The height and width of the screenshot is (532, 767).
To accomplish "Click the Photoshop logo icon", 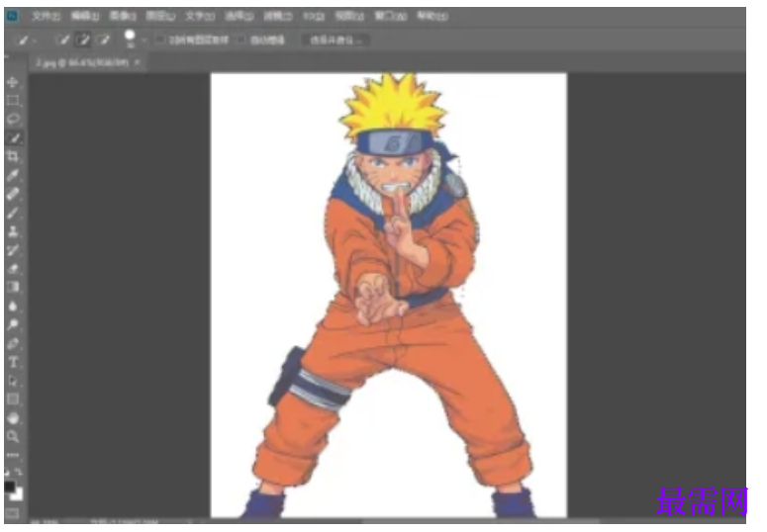I will [x=11, y=16].
